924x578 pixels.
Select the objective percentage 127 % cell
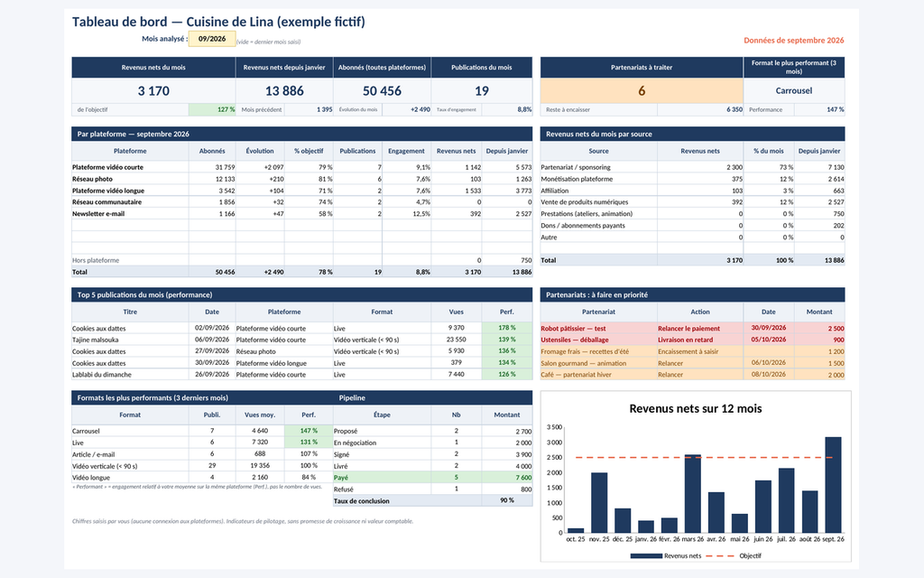pyautogui.click(x=212, y=109)
